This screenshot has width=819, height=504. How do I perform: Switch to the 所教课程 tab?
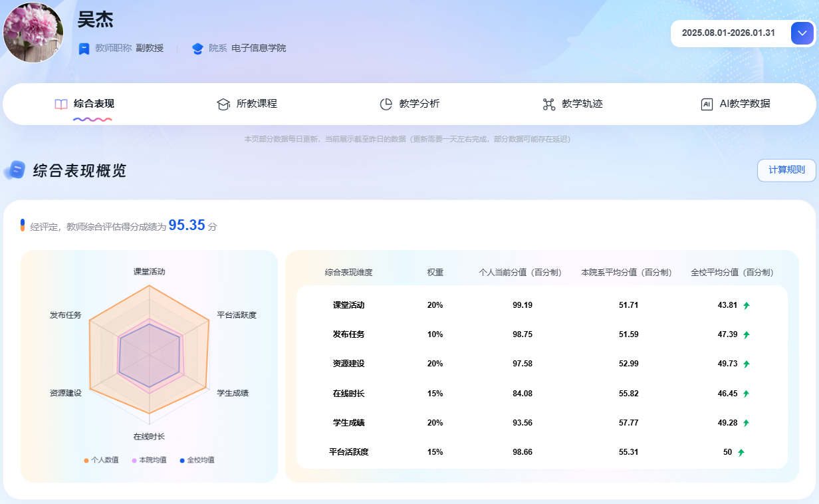257,104
